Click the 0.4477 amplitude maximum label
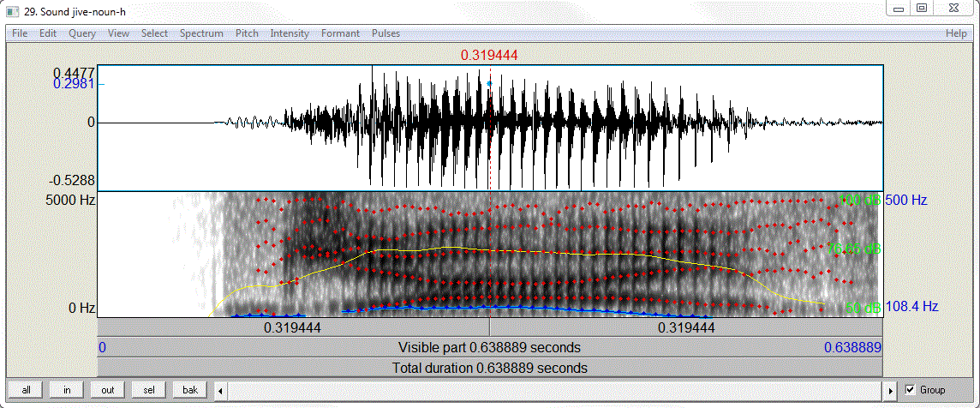Viewport: 980px width, 408px height. (75, 72)
